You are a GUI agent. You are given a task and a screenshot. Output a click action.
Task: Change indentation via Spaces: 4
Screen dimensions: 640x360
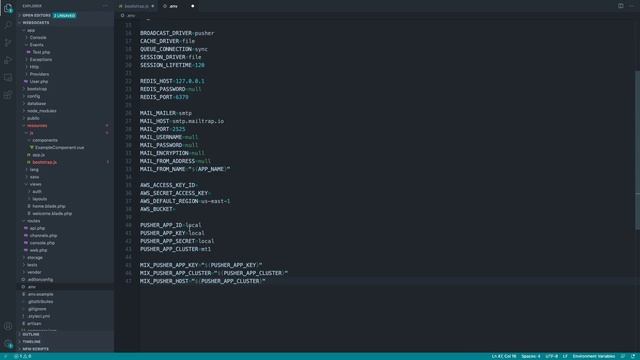(x=531, y=356)
